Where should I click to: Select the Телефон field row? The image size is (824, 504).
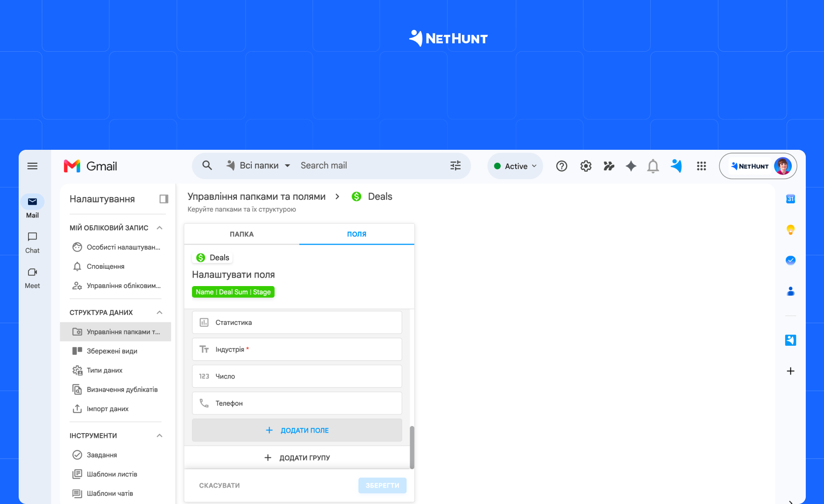[297, 403]
